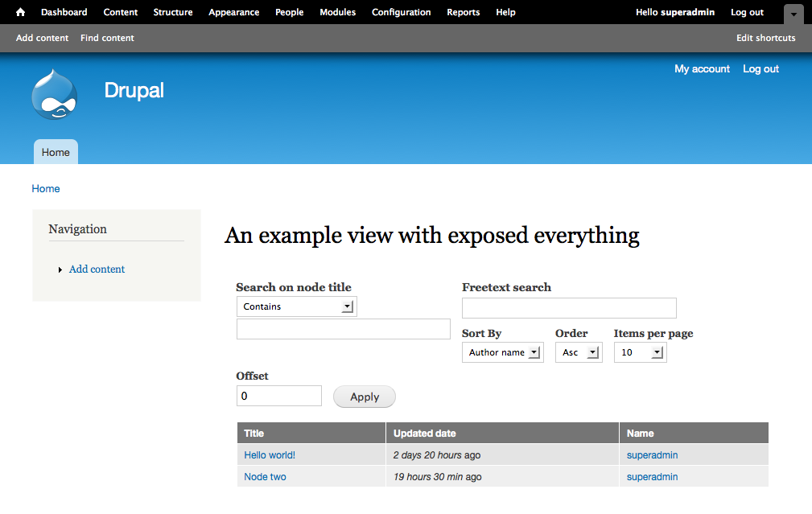Click inside the Offset input field
This screenshot has width=812, height=514.
278,396
